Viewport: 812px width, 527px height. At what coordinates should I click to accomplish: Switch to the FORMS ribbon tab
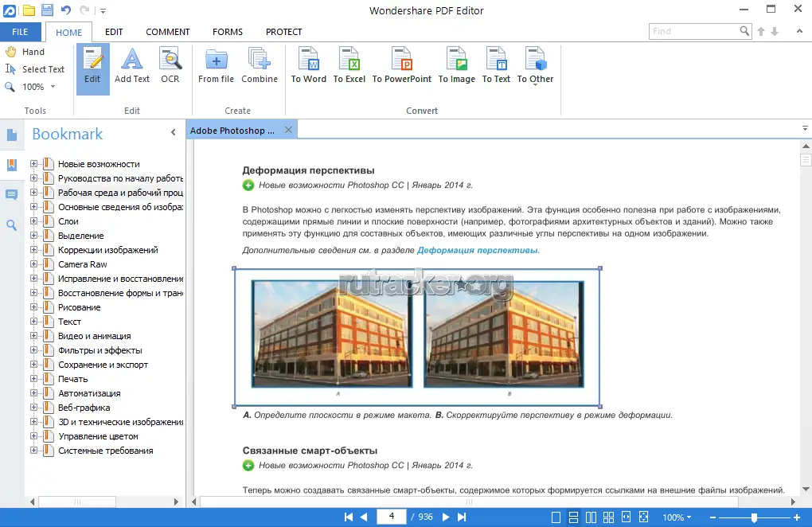click(x=228, y=32)
